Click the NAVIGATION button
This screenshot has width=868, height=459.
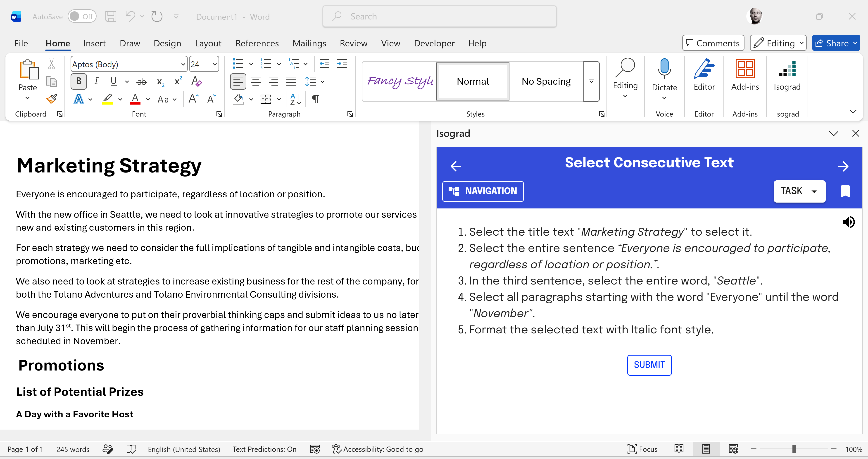tap(483, 191)
